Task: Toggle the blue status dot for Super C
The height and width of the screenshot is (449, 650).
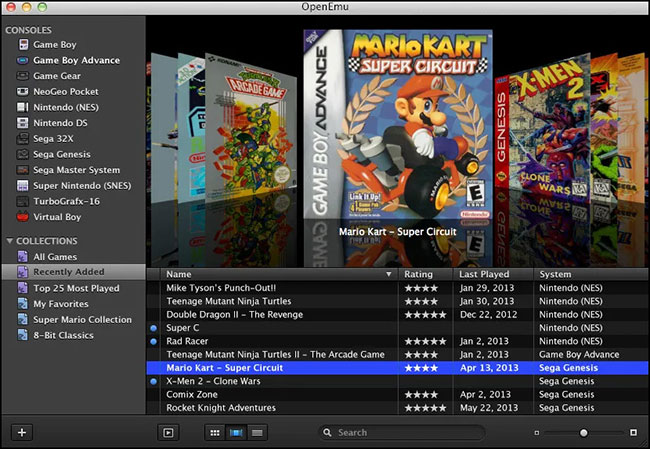Action: click(x=153, y=328)
